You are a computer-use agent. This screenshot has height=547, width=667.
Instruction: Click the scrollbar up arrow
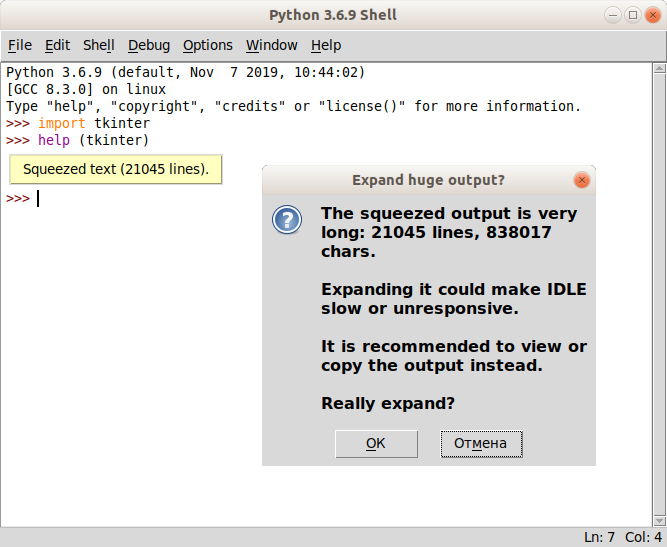(x=659, y=68)
